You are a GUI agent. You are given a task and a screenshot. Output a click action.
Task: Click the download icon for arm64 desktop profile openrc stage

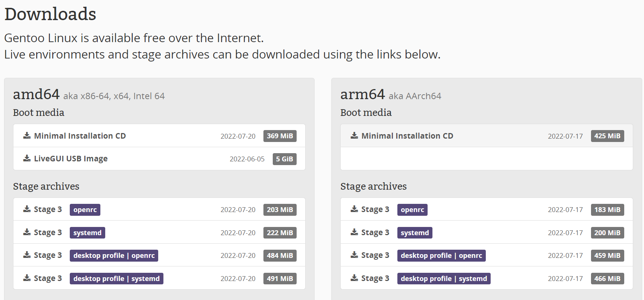pos(354,255)
